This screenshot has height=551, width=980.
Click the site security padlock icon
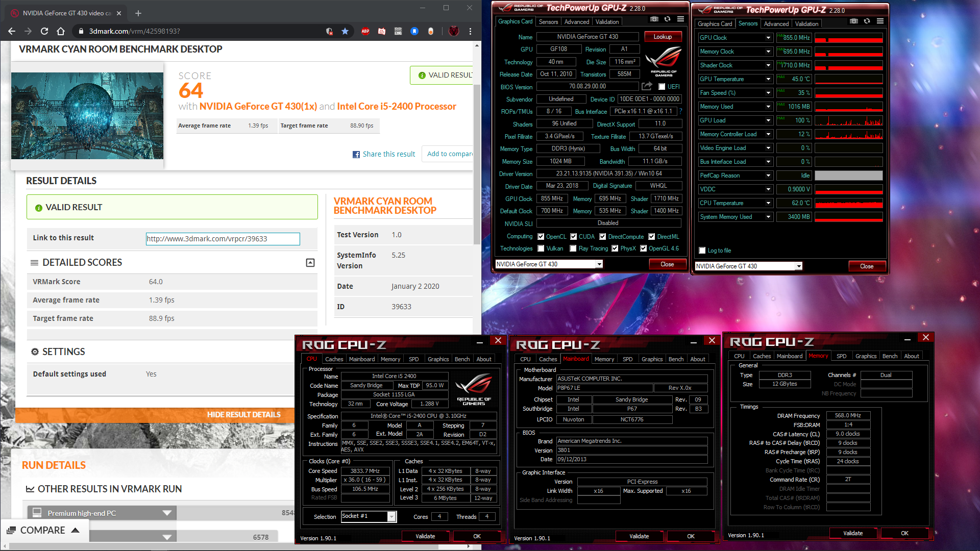pyautogui.click(x=81, y=31)
